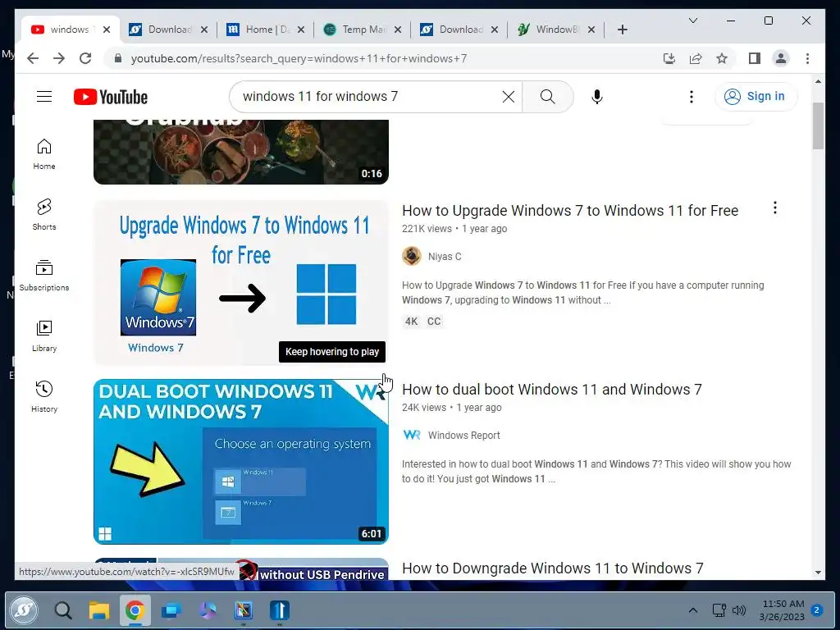Screen dimensions: 840x630
Task: Click the scrollbar down arrow
Action: click(818, 572)
